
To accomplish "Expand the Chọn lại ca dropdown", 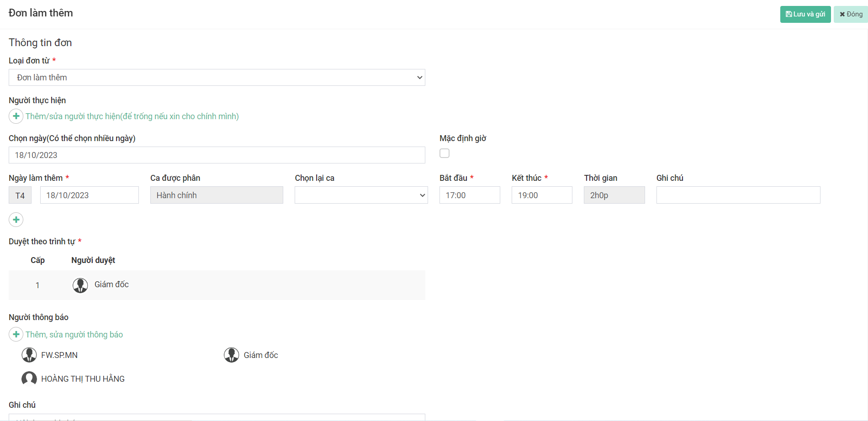I will [x=361, y=195].
